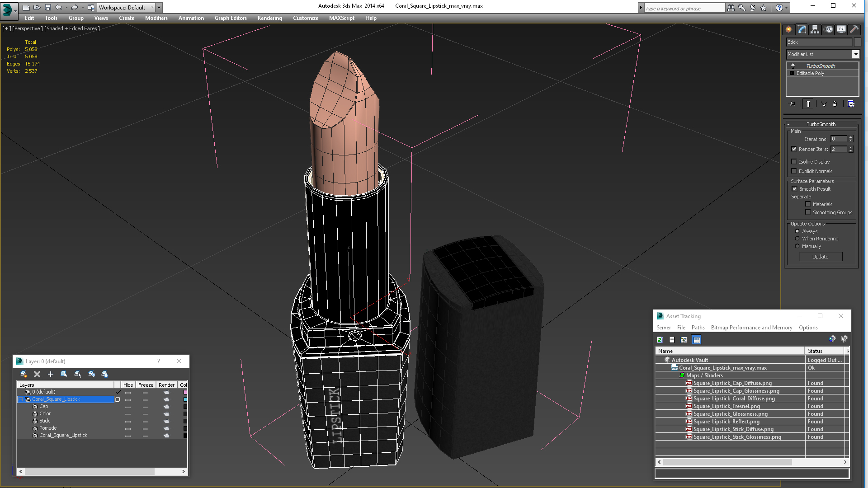
Task: Click Delete Layer X icon
Action: [37, 374]
